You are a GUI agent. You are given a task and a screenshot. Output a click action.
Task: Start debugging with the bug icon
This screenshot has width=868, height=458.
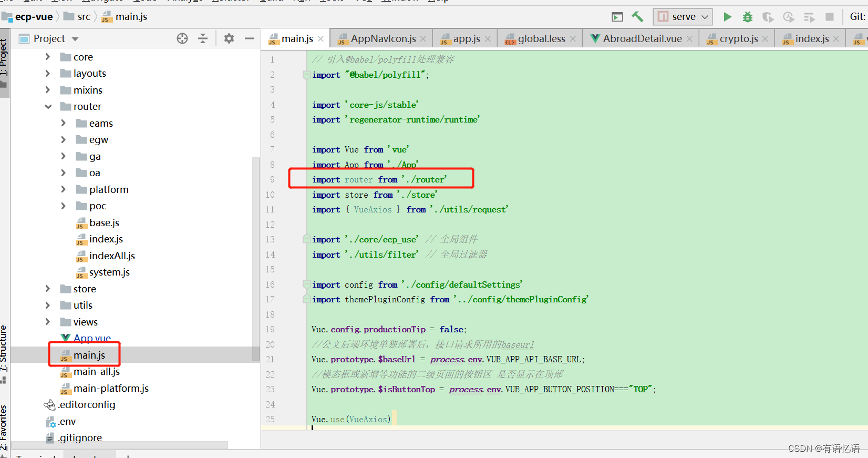[747, 17]
